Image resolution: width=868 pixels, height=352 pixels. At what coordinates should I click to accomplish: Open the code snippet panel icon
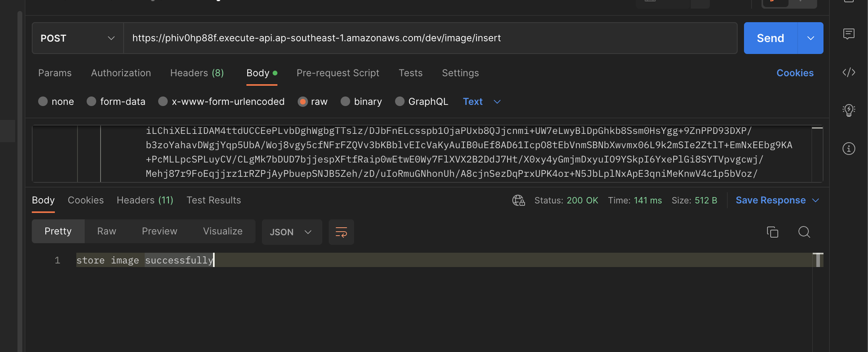pos(849,73)
